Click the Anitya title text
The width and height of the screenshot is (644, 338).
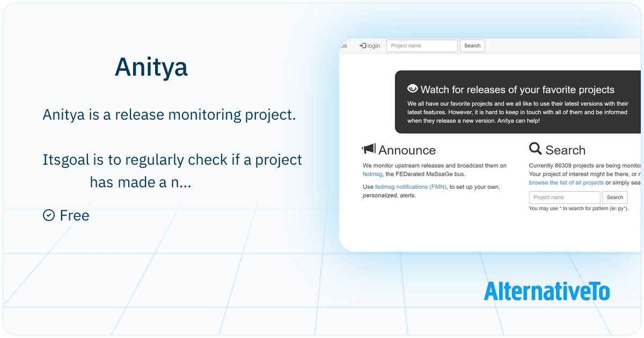(151, 67)
